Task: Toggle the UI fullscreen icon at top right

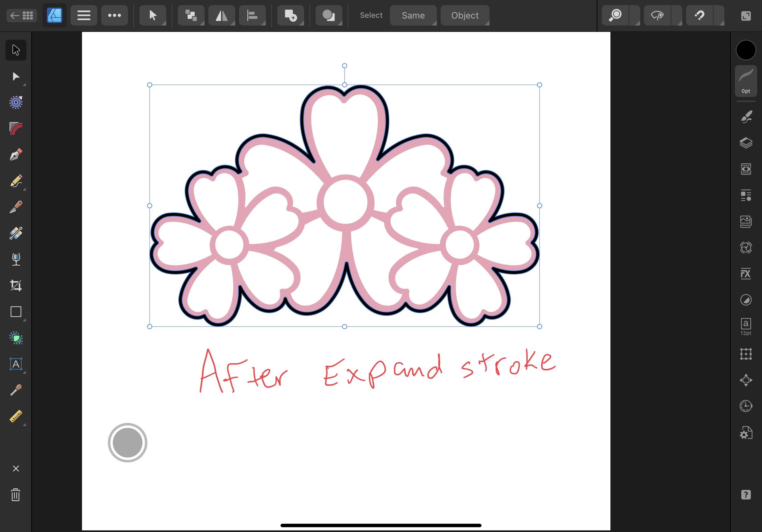Action: tap(746, 16)
